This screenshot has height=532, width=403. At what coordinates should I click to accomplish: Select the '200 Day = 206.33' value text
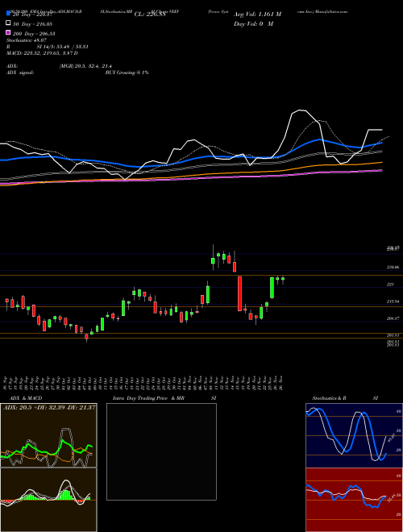click(x=34, y=34)
